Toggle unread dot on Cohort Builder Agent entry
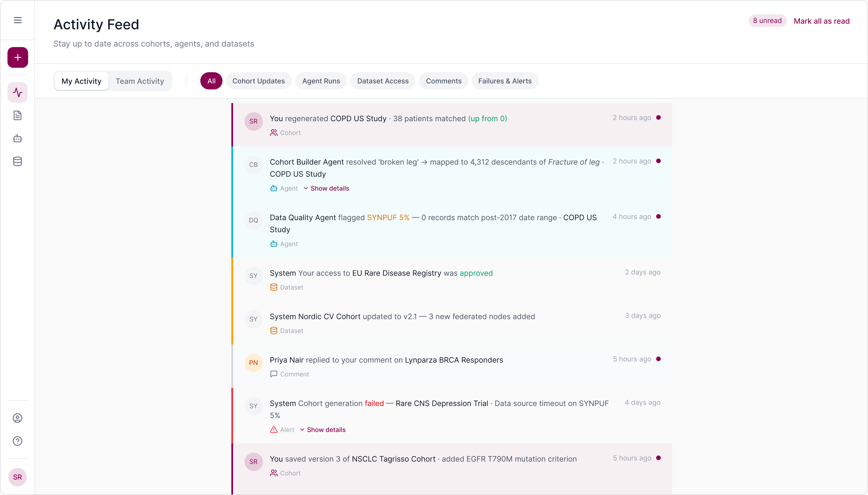Image resolution: width=868 pixels, height=495 pixels. point(658,161)
